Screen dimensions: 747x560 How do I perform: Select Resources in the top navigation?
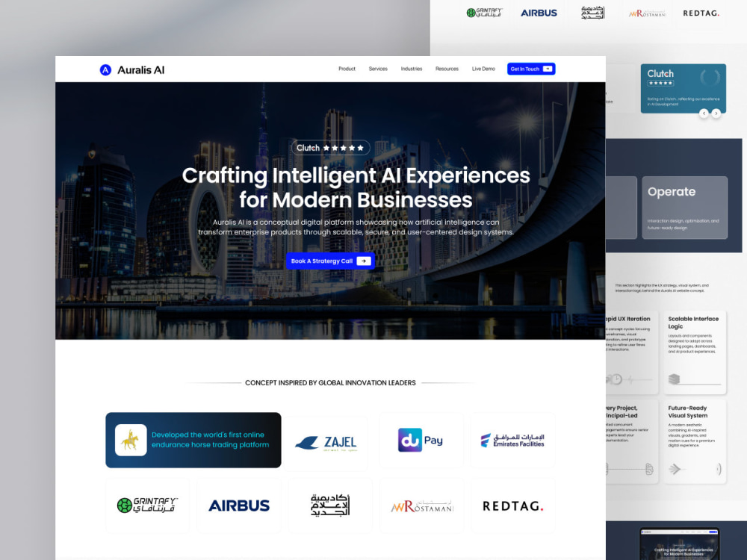pos(447,69)
